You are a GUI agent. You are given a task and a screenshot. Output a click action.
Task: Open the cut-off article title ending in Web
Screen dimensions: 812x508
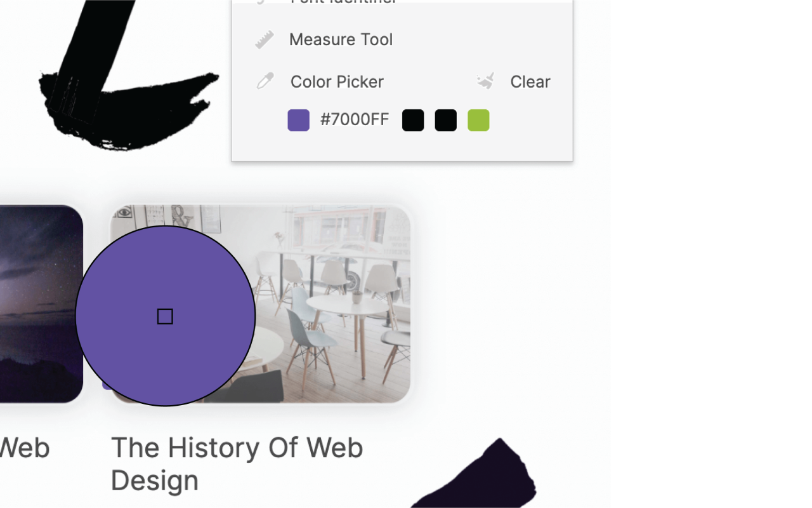pos(25,448)
